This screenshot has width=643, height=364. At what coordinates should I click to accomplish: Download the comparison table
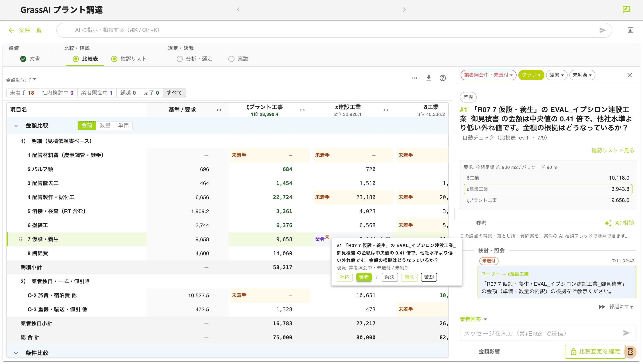[x=428, y=78]
